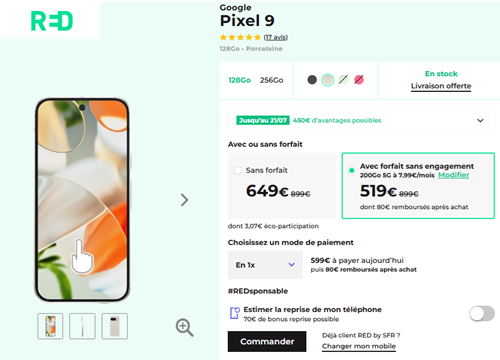Select the back-view phone thumbnail
This screenshot has width=500, height=360.
(x=114, y=326)
